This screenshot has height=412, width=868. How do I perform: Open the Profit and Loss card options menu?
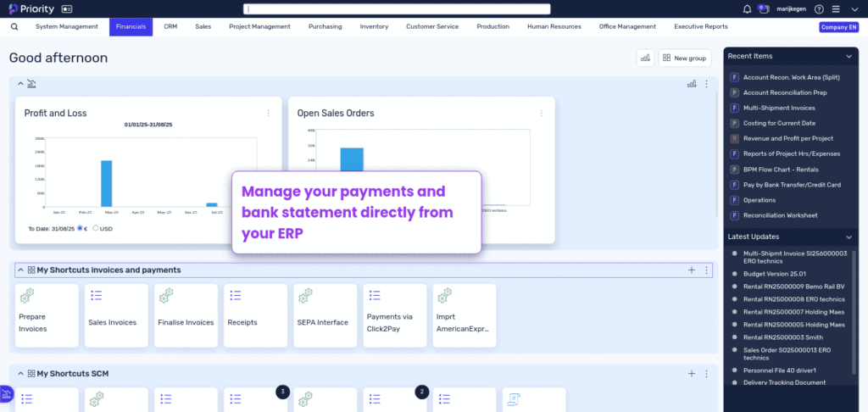[x=269, y=113]
